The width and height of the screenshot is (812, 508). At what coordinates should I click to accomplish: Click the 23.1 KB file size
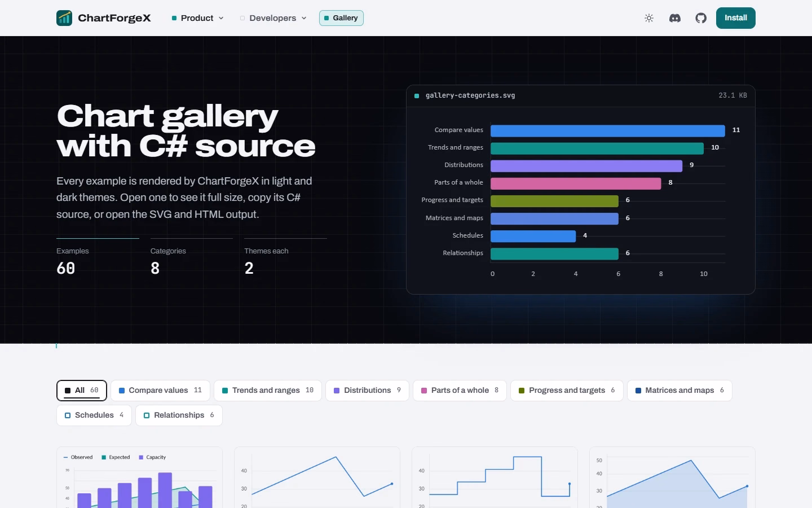click(732, 95)
